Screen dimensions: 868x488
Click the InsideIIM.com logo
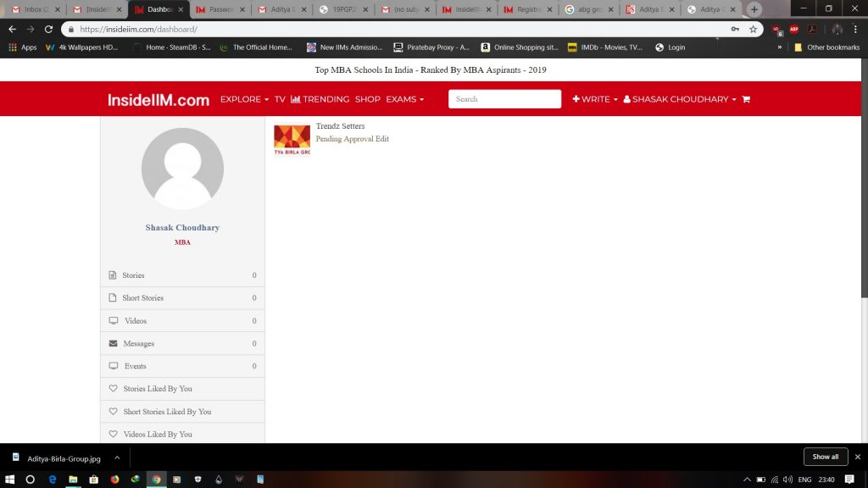click(x=159, y=100)
